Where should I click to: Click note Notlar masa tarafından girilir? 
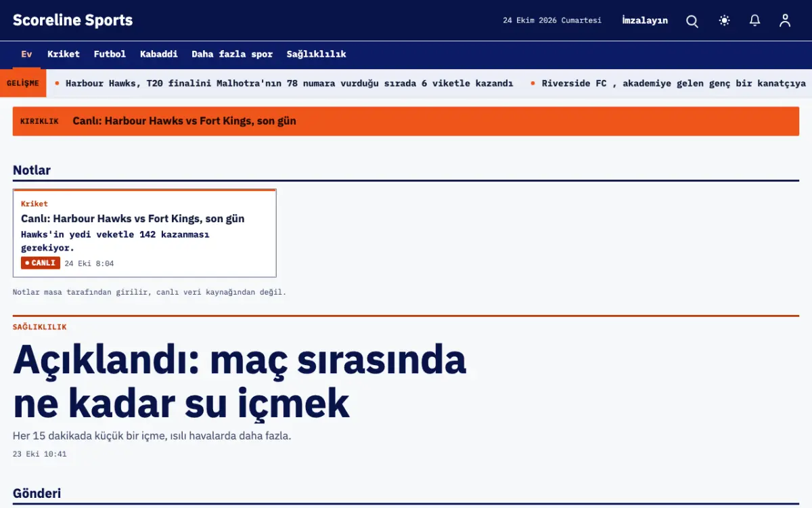coord(150,292)
